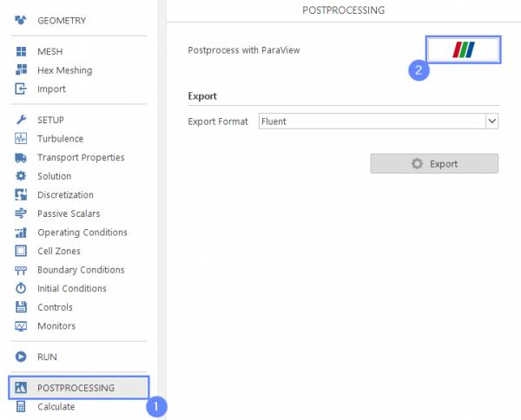Click the Controls save-disk icon

coord(21,307)
